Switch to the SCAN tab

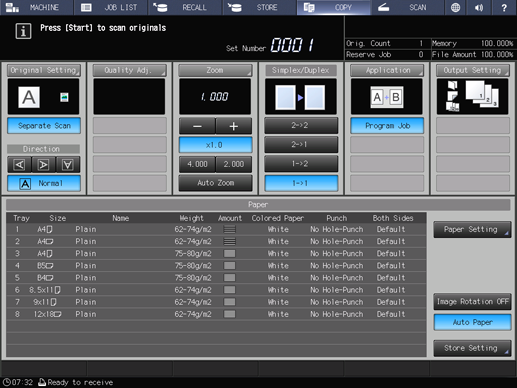(x=408, y=7)
